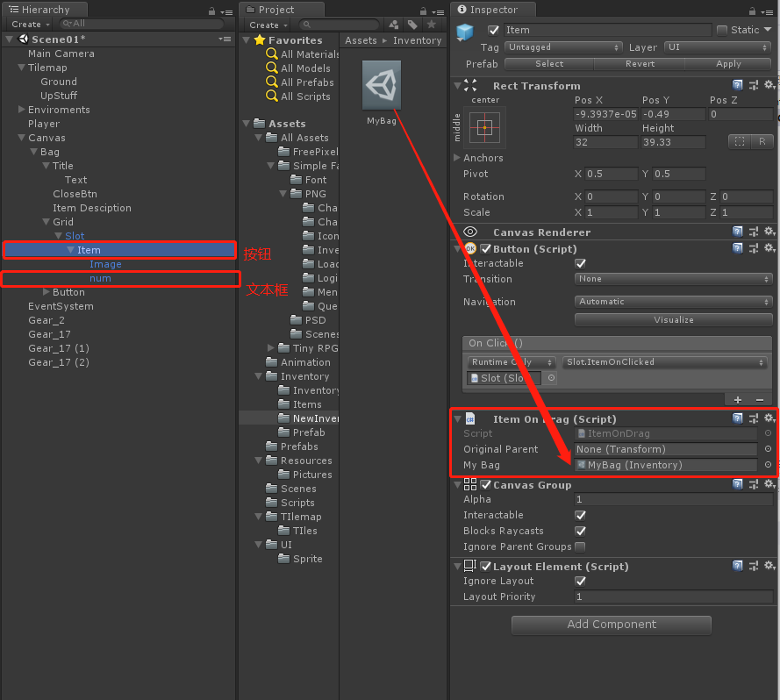Screen dimensions: 780x700
Task: Click the Hierarchy panel lock icon
Action: coord(212,11)
